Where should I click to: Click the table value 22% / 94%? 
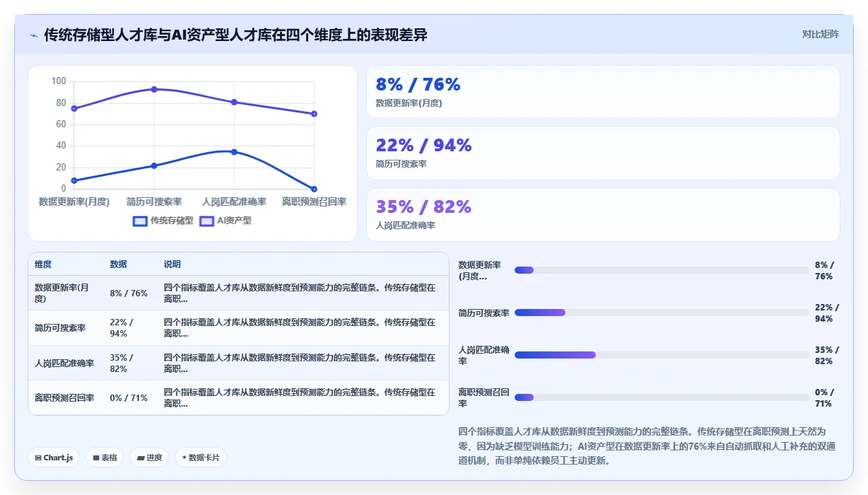[x=122, y=328]
